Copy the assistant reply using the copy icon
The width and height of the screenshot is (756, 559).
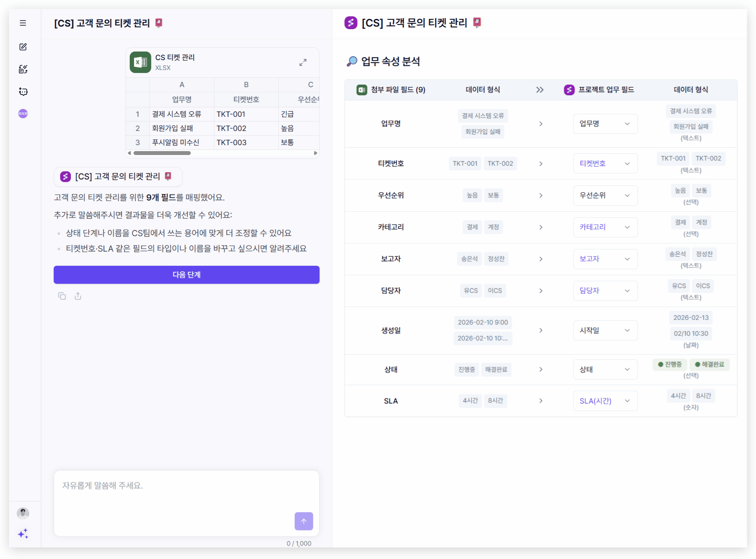[62, 296]
